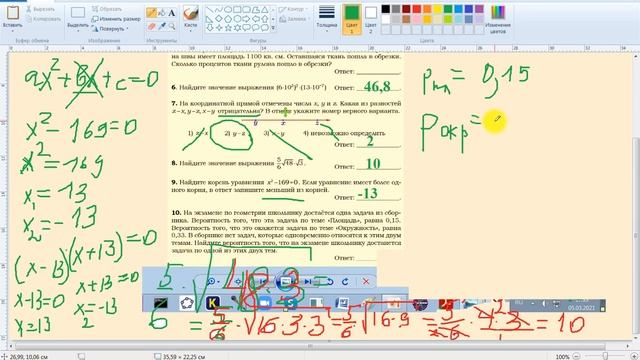Select the Text tool marked A
Screen dimensions: 640x360
click(172, 13)
